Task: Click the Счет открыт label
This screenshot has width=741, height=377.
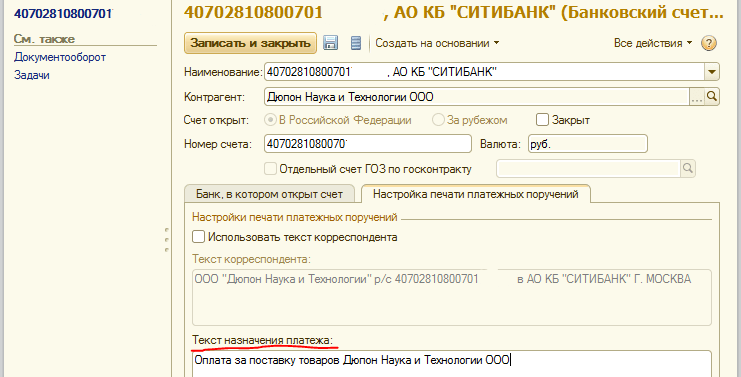Action: [216, 120]
